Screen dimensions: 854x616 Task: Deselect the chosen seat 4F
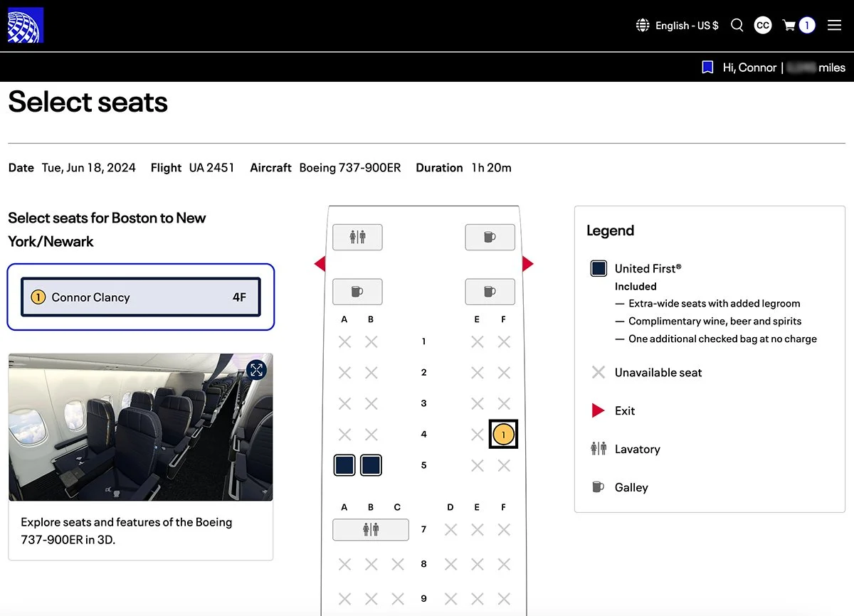(x=504, y=434)
